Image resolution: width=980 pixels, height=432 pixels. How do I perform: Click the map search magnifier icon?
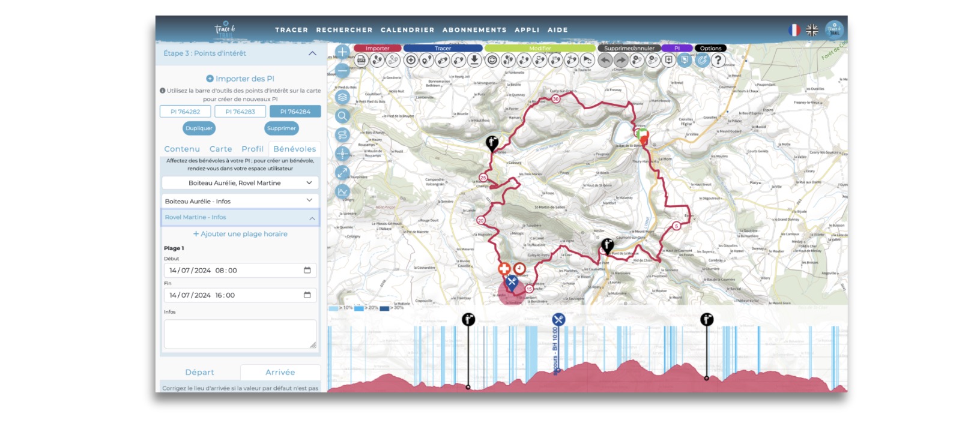[x=342, y=116]
